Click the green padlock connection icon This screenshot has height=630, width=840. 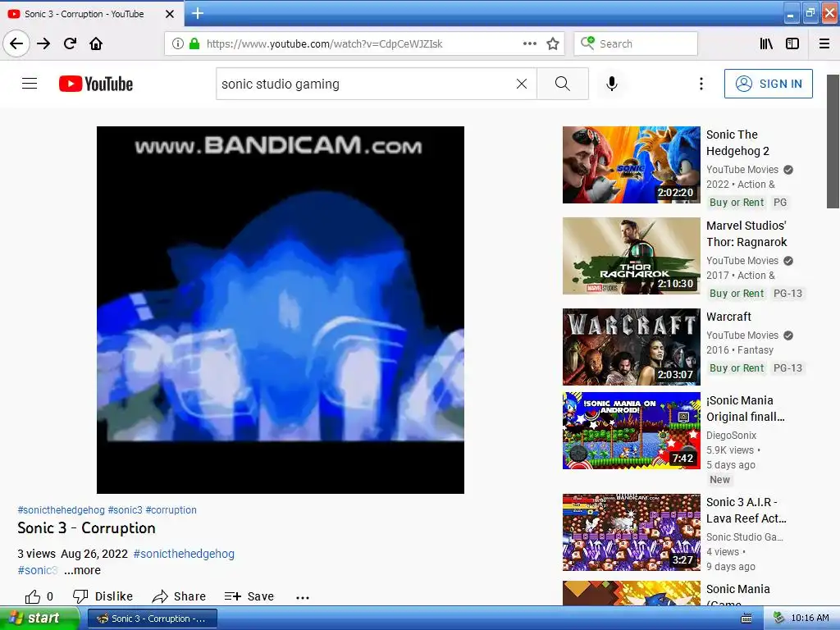[x=194, y=43]
